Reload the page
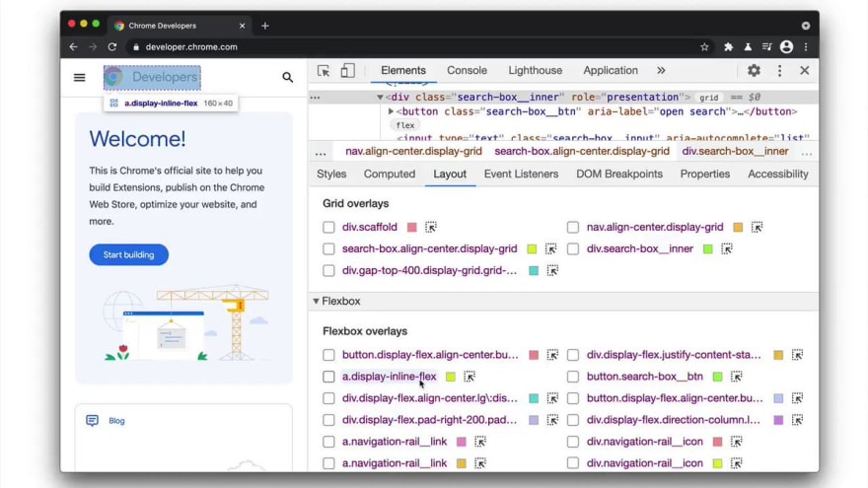This screenshot has width=868, height=488. click(x=112, y=47)
